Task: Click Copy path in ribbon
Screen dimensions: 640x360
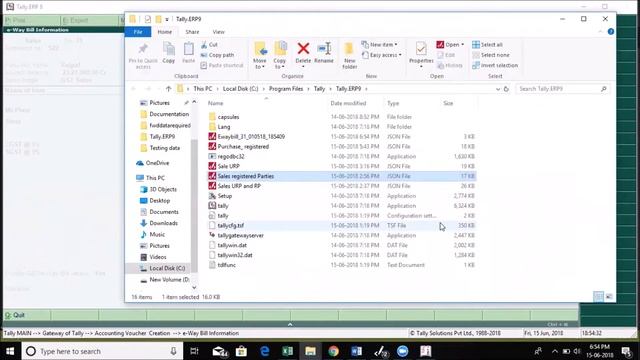Action: (x=217, y=55)
